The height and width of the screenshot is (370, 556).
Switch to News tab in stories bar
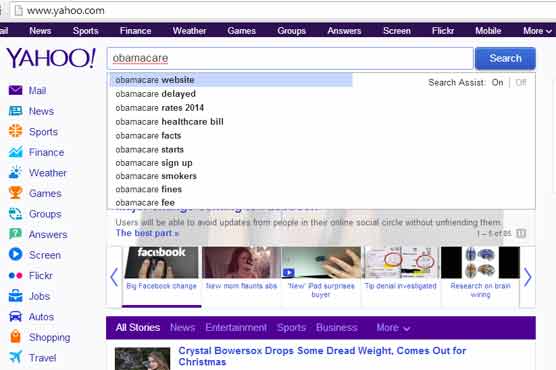[x=182, y=327]
